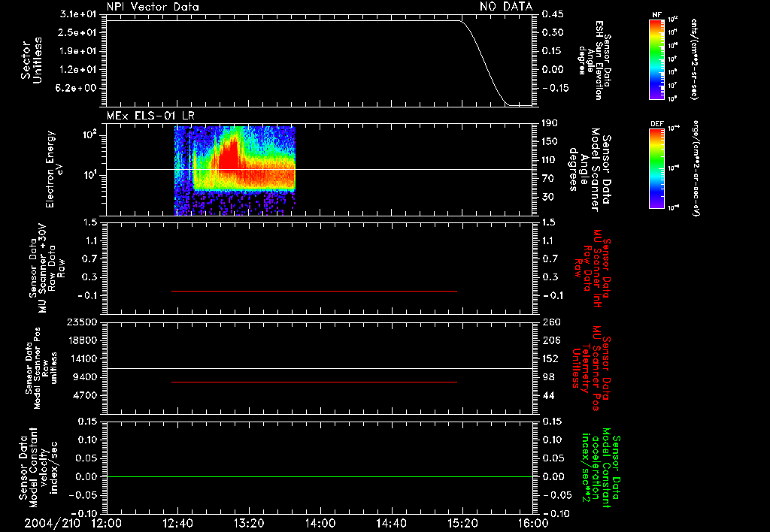Click the '14:00' time tick label

(x=320, y=523)
